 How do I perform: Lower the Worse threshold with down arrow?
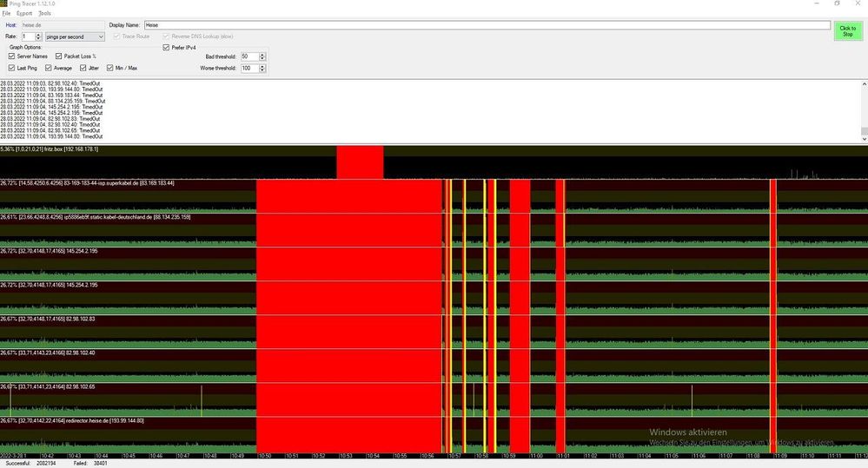[262, 70]
